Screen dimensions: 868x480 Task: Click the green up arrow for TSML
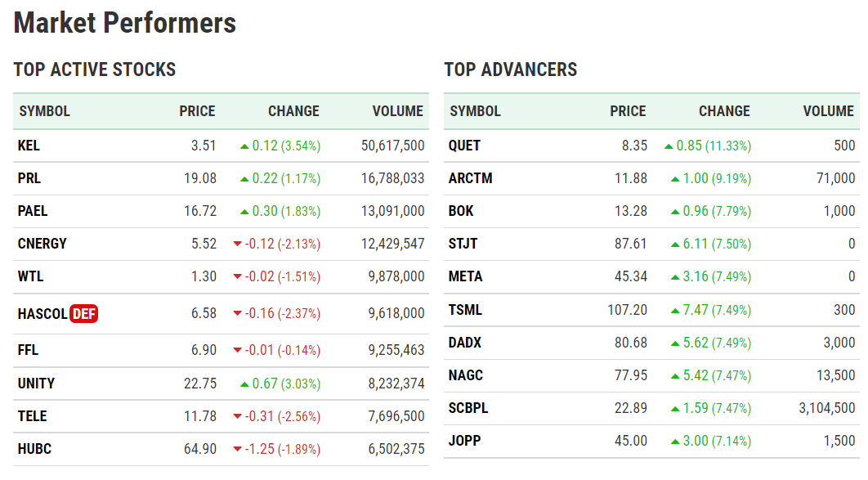pos(675,310)
